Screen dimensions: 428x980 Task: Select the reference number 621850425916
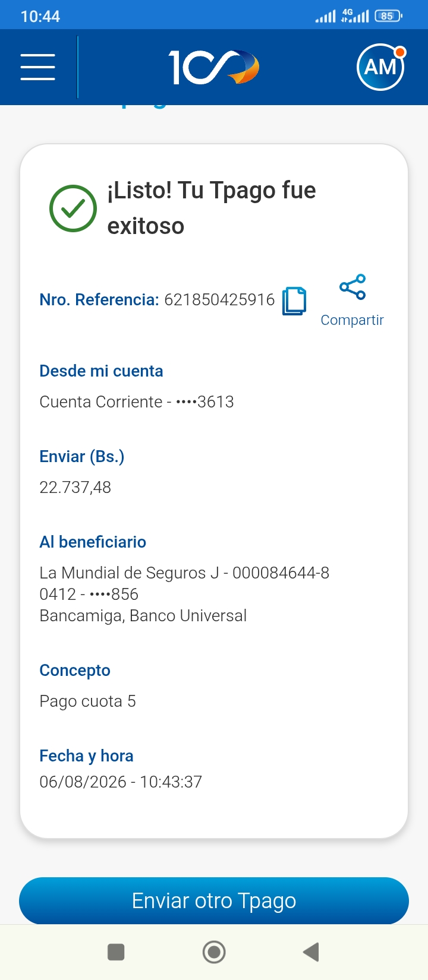[x=219, y=299]
